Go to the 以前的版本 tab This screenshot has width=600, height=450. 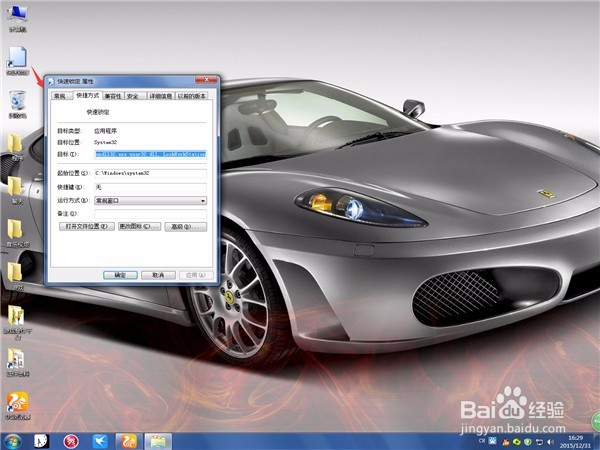192,96
